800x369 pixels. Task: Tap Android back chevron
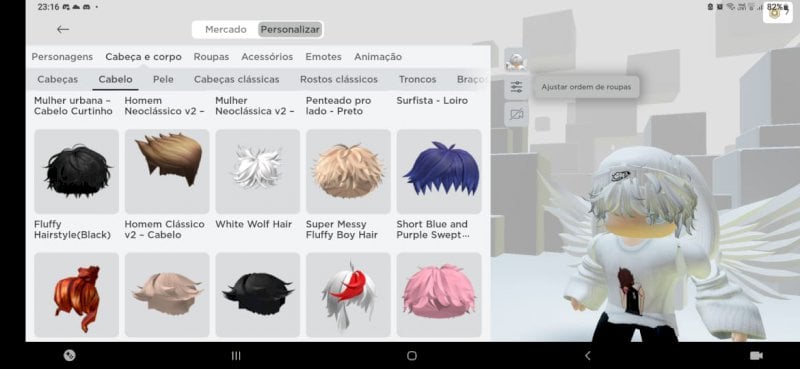tap(587, 356)
